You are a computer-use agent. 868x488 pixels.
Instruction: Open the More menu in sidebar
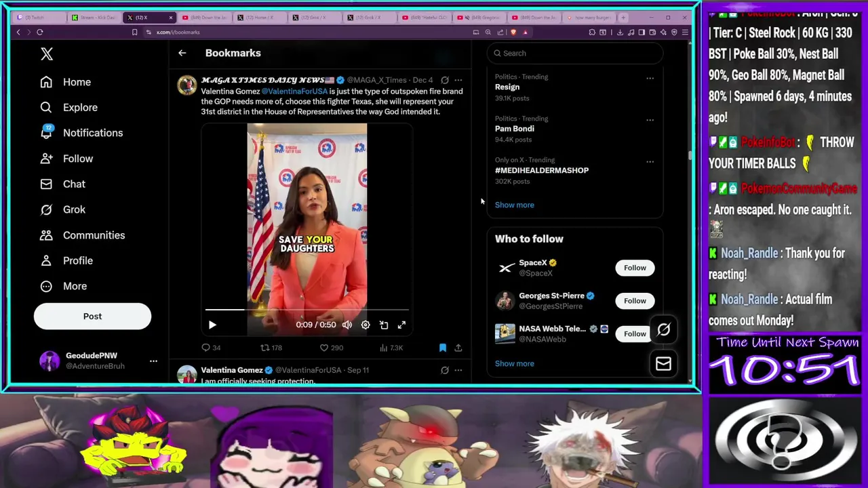click(63, 286)
